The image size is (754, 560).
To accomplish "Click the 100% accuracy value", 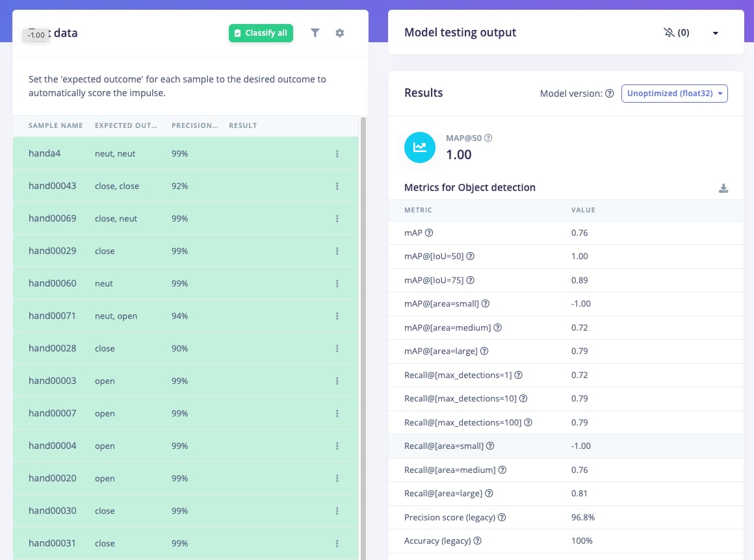I will coord(582,541).
